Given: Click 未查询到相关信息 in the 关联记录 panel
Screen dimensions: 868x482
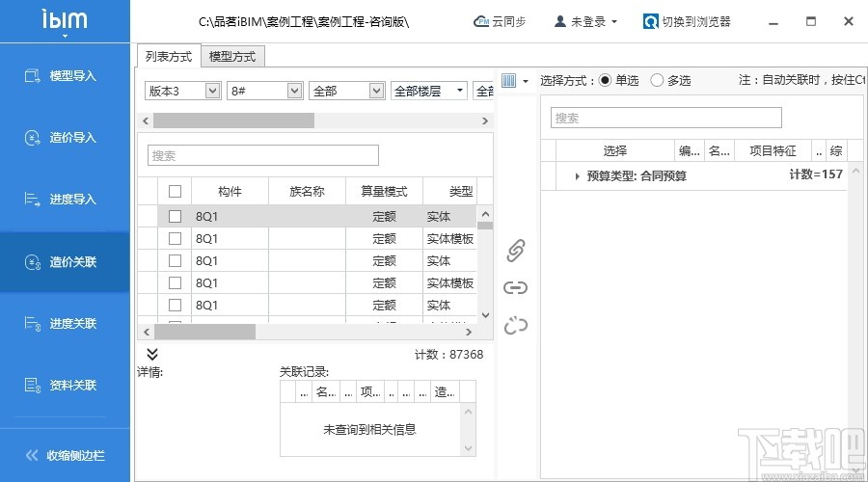Looking at the screenshot, I should [x=369, y=429].
